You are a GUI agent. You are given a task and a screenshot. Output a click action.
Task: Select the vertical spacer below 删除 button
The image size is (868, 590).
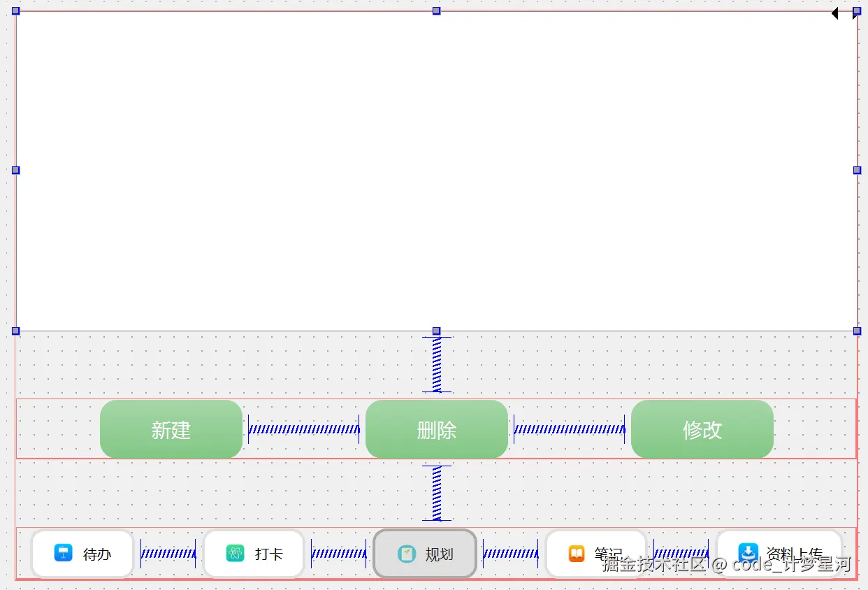pos(437,493)
